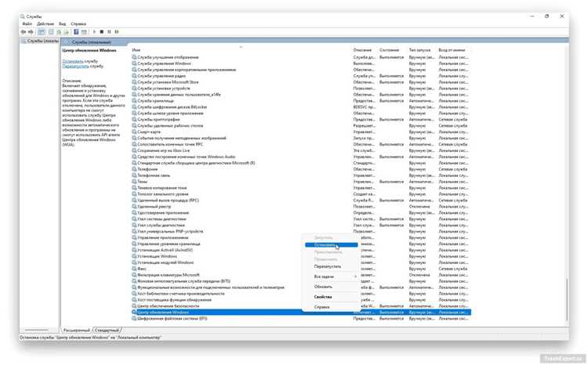Click the gear icon of Служба установки Microsoft Store

click(134, 82)
